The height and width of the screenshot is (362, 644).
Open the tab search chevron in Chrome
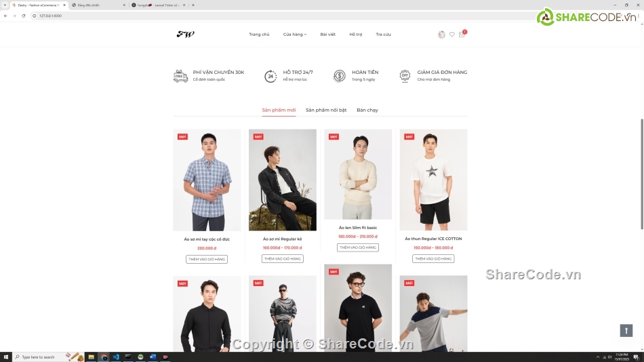tap(5, 5)
